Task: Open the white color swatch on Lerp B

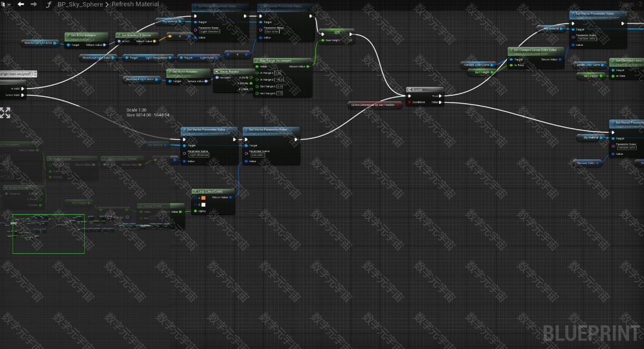Action: 203,205
